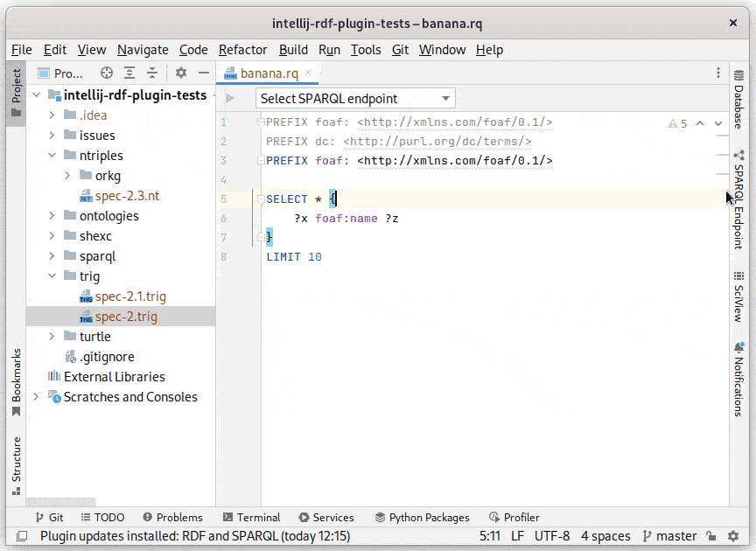Open the Terminal tool window
The height and width of the screenshot is (551, 756).
(x=251, y=517)
